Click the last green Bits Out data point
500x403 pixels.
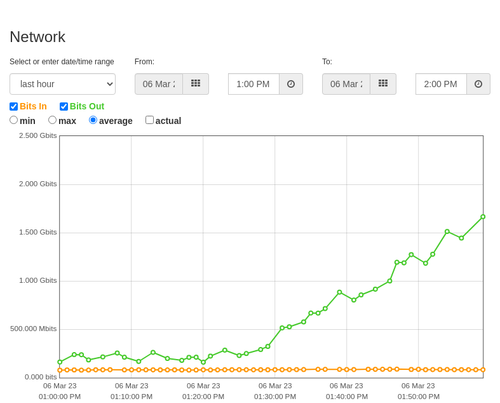point(483,217)
